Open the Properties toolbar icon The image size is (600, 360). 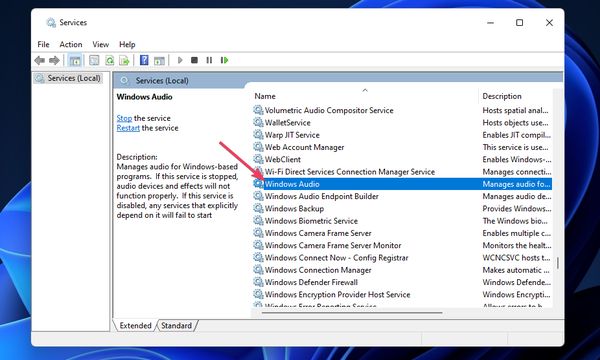[x=94, y=60]
